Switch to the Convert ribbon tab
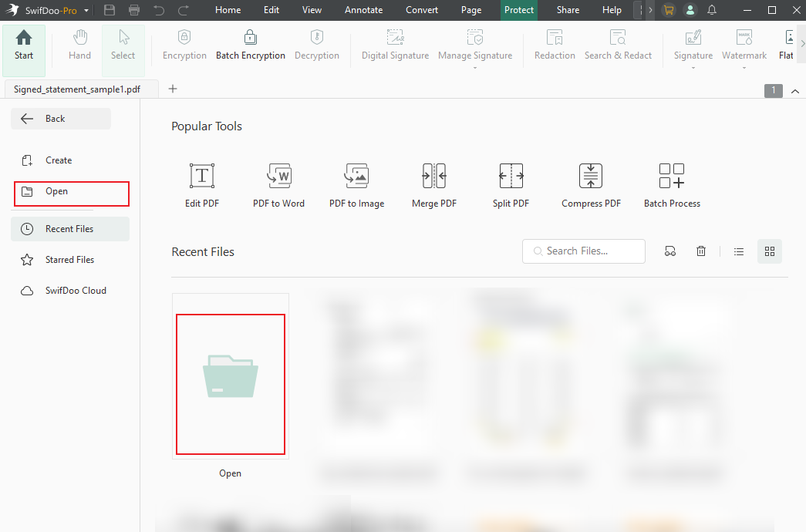The height and width of the screenshot is (532, 806). tap(421, 10)
